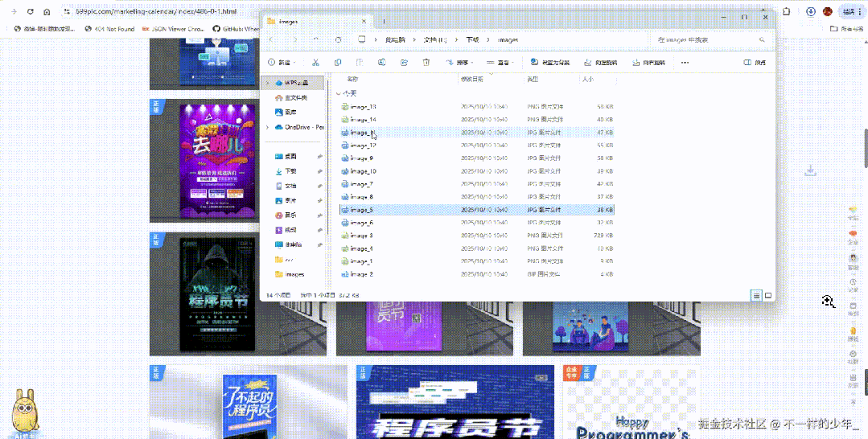This screenshot has width=868, height=439.
Task: Open the GitHub bookmark
Action: coord(237,29)
